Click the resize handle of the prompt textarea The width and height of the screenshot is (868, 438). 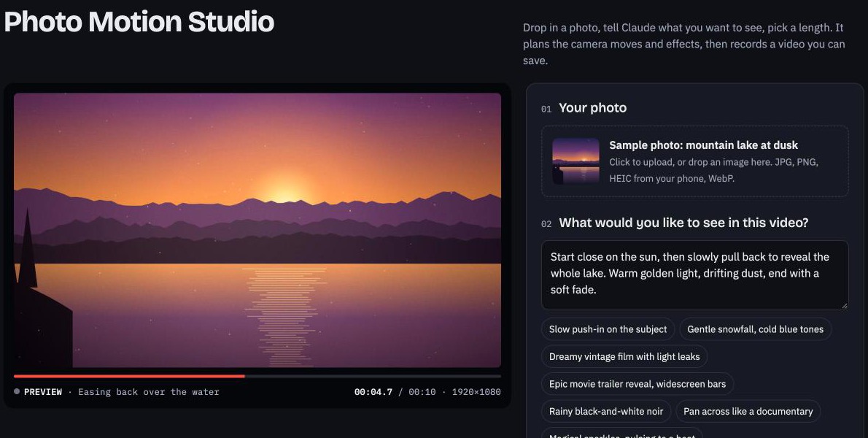844,306
